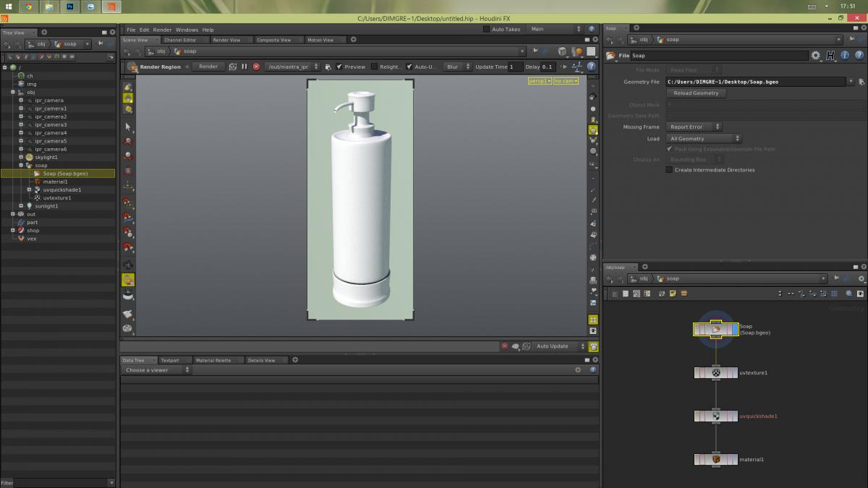The width and height of the screenshot is (868, 488).
Task: Enable Create Intermediate Directories checkbox
Action: pyautogui.click(x=669, y=170)
